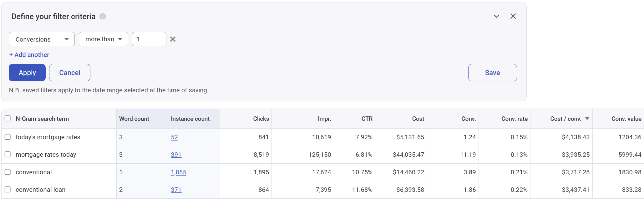The width and height of the screenshot is (644, 199).
Task: Click the Cost / conv. sort arrow
Action: tap(587, 118)
